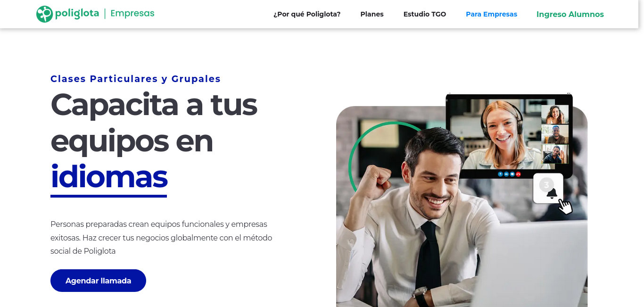This screenshot has height=307, width=644.
Task: Open the Estudio TGO navigation item
Action: [x=425, y=14]
